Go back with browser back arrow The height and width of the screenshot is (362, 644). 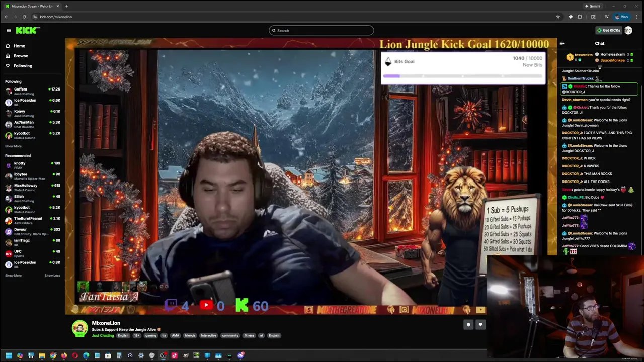point(6,17)
